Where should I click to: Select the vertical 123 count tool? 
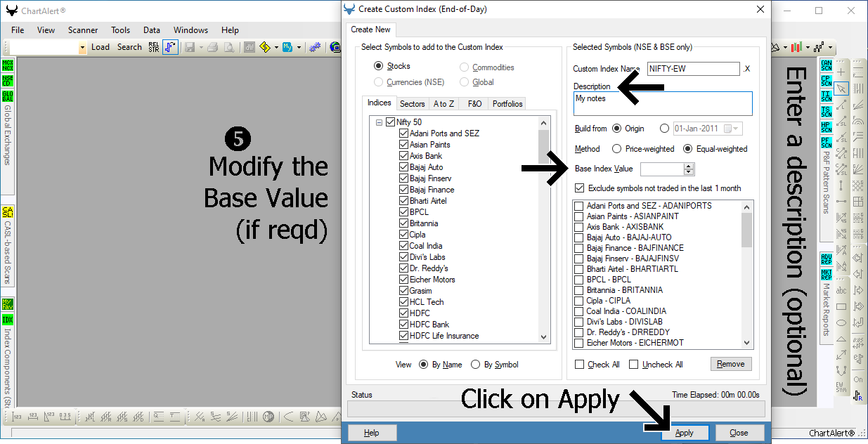pyautogui.click(x=17, y=417)
